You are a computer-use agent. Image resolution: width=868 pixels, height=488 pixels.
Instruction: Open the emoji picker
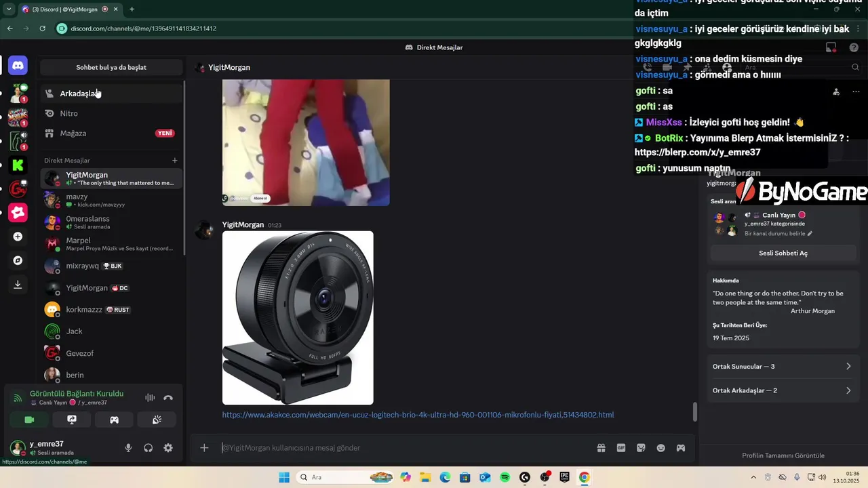[x=660, y=448]
